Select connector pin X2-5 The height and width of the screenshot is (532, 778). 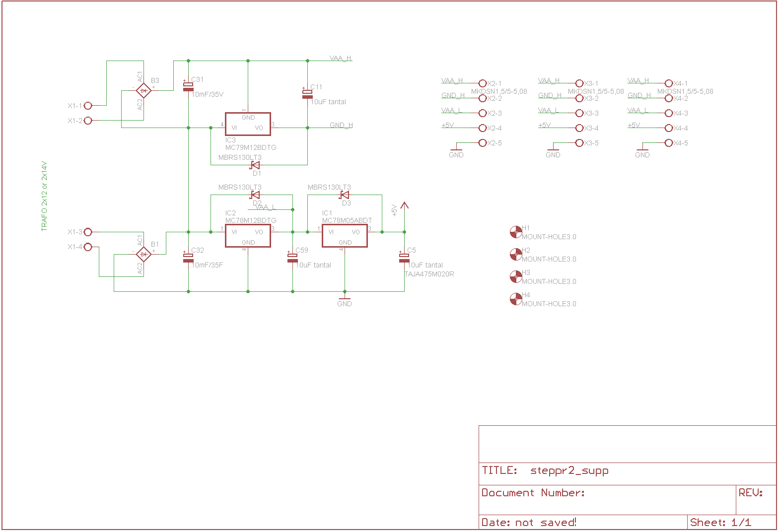point(482,143)
